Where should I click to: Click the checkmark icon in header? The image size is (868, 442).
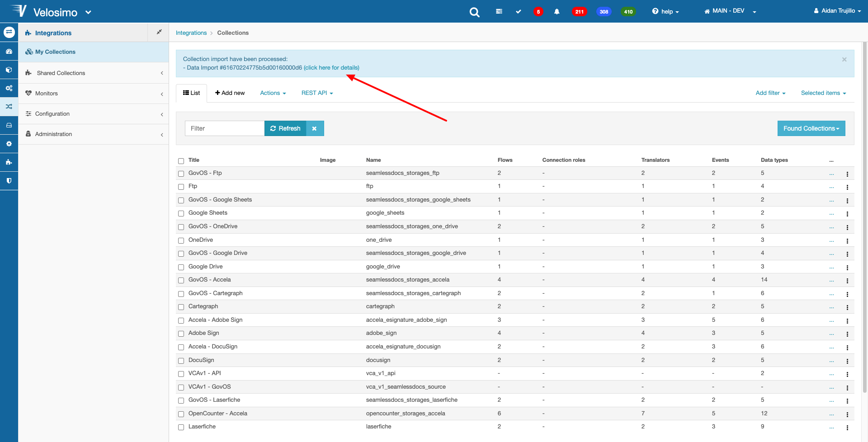pos(519,12)
